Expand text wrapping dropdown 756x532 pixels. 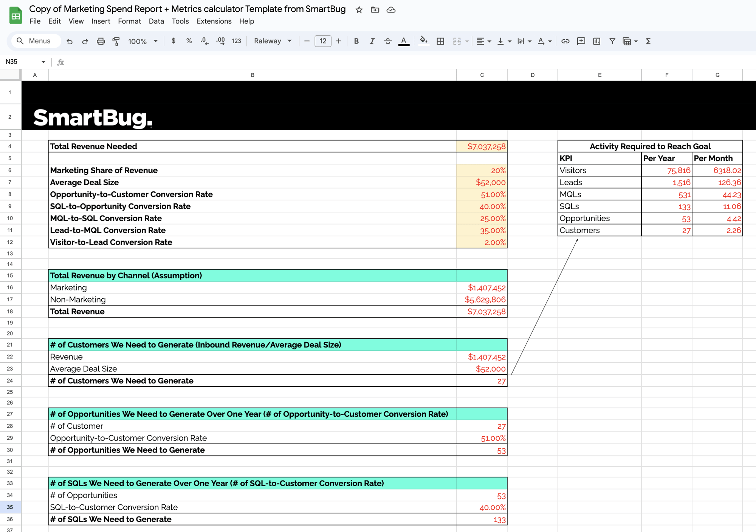tap(530, 41)
